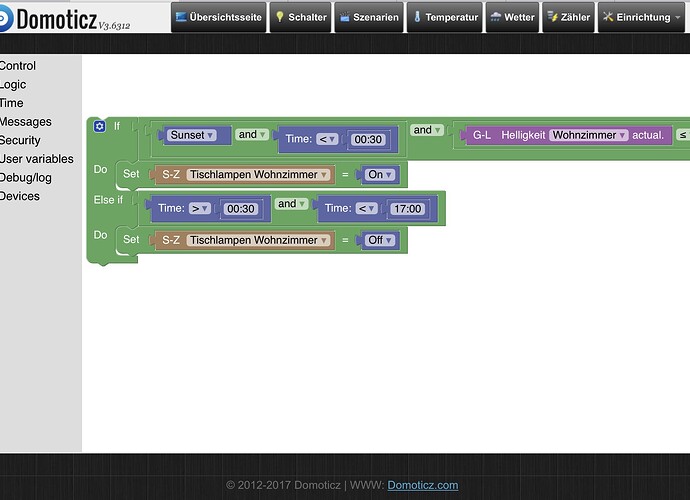
Task: Expand the Einrichtung setup menu
Action: (642, 17)
